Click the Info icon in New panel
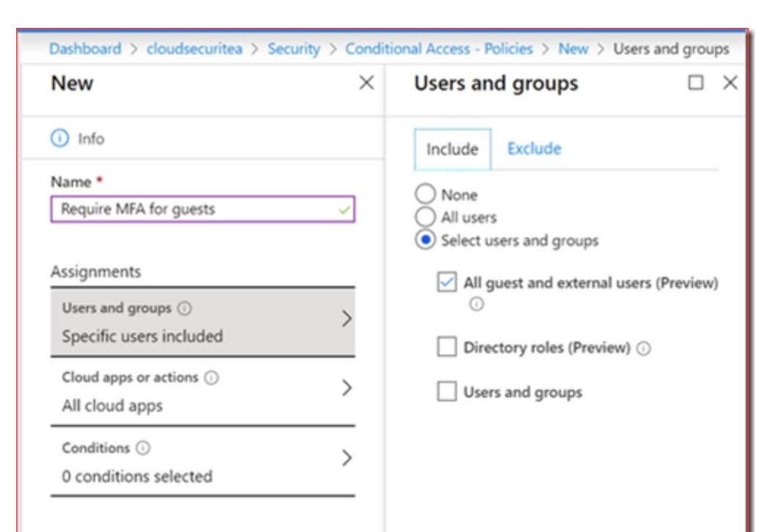Screen dimensions: 781x532 [59, 138]
